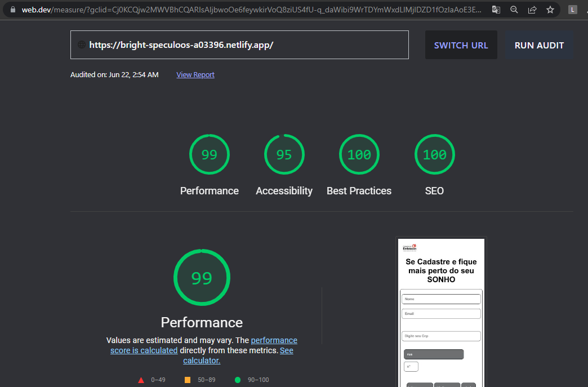The width and height of the screenshot is (588, 387).
Task: Click the share page icon
Action: (x=532, y=10)
